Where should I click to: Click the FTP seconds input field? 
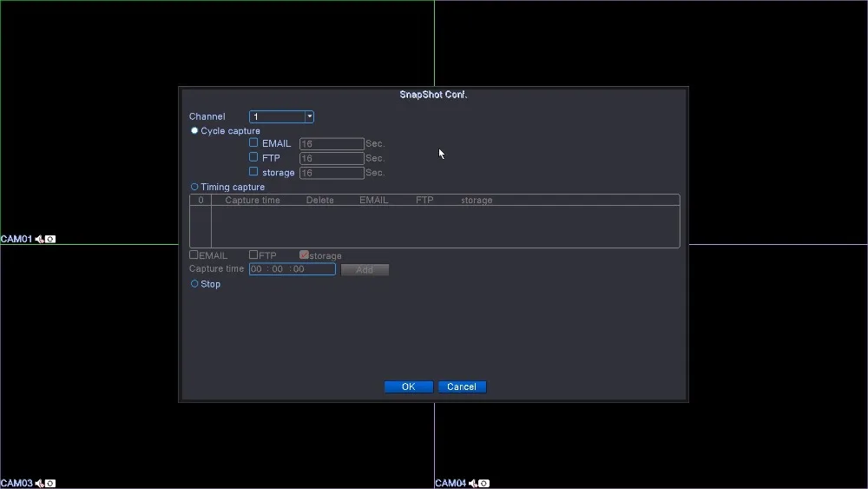point(332,158)
